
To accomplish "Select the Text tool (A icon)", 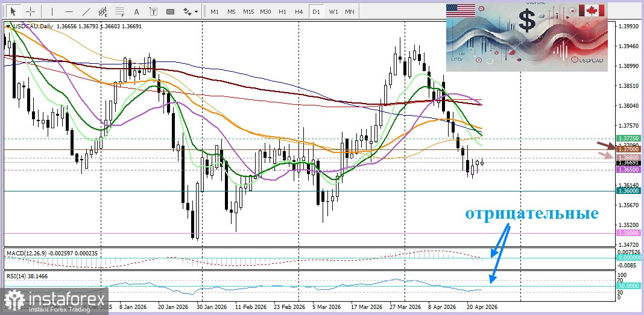I will point(137,11).
